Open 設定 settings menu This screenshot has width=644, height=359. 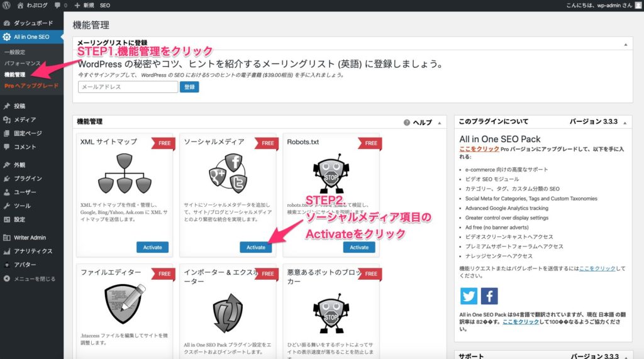(31, 219)
